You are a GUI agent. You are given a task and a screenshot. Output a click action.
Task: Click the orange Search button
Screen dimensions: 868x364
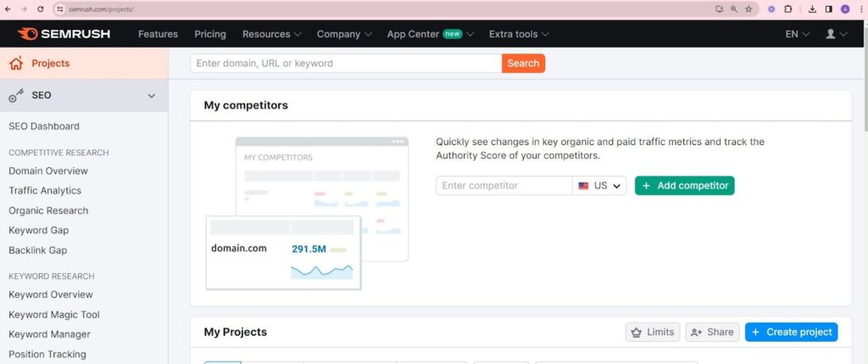coord(523,63)
